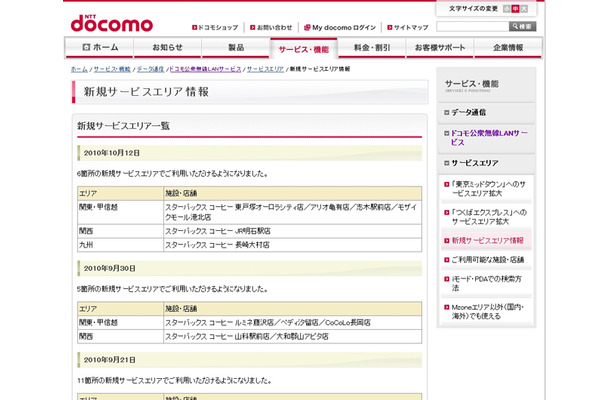Viewport: 610px width, 400px height.
Task: Click the サービス・機能 breadcrumb link
Action: point(112,69)
